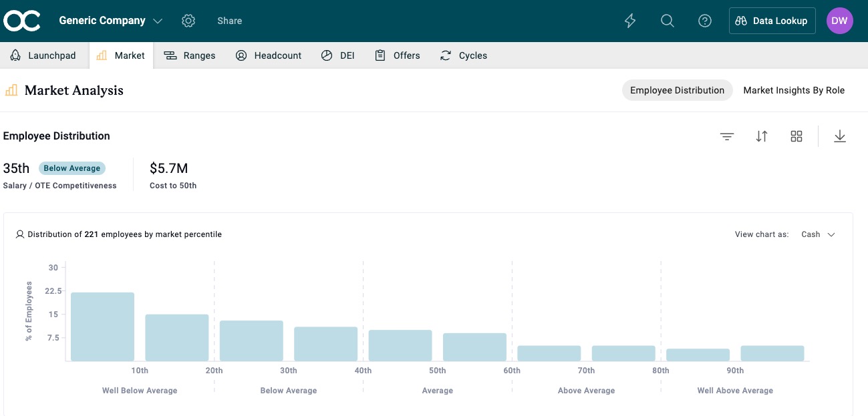868x416 pixels.
Task: Click the sort arrows icon
Action: [x=762, y=136]
